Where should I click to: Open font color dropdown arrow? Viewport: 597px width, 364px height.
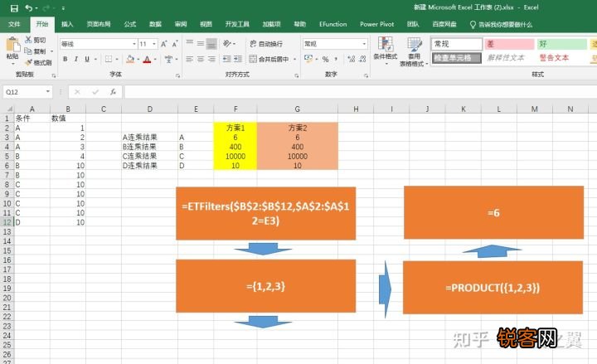coord(155,60)
